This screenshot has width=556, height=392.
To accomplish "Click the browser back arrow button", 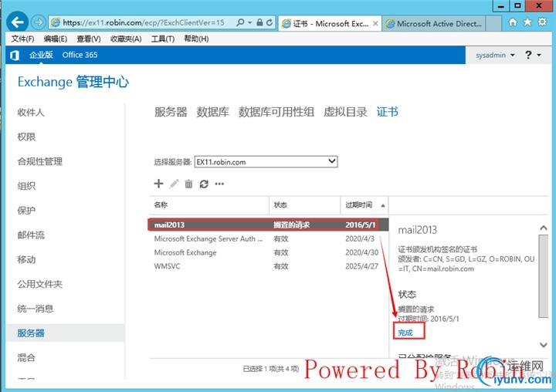I will [x=17, y=22].
